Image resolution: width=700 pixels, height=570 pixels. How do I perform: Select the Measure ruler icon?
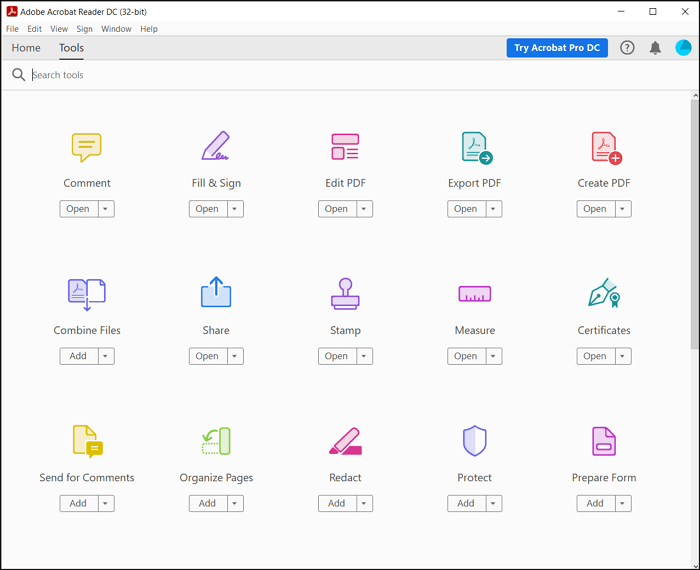click(475, 294)
